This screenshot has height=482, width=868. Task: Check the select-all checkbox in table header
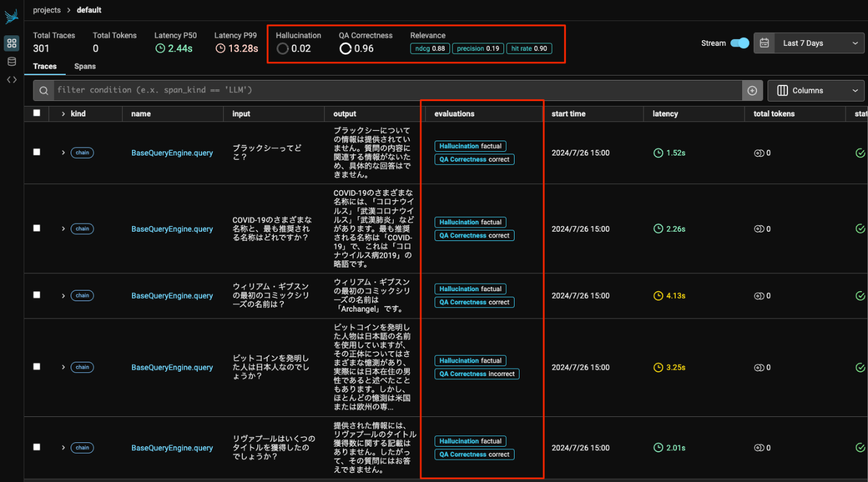[x=37, y=113]
